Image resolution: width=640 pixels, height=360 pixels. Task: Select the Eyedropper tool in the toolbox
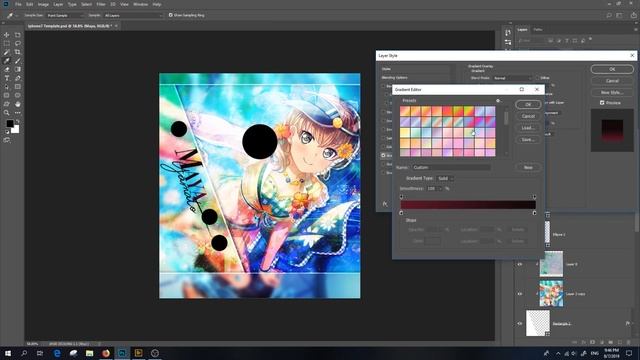pyautogui.click(x=7, y=61)
